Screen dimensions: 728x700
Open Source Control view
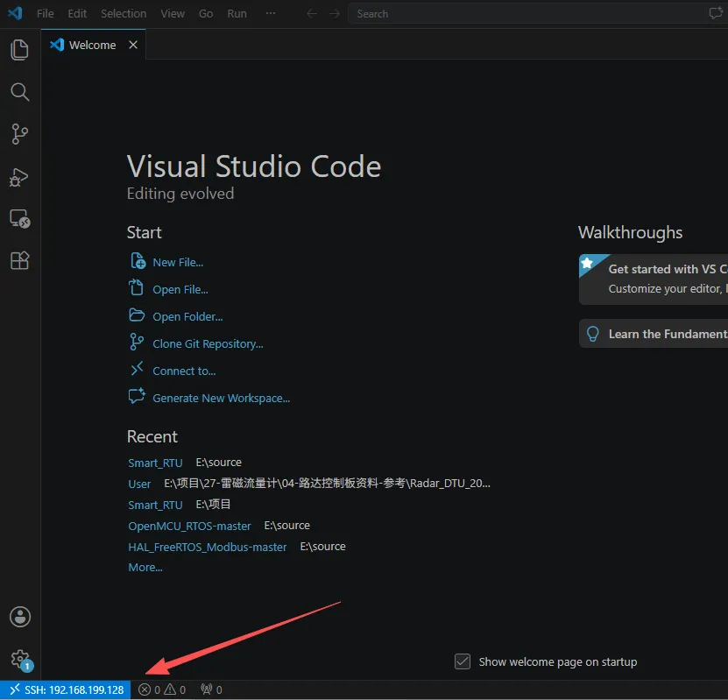(x=19, y=134)
